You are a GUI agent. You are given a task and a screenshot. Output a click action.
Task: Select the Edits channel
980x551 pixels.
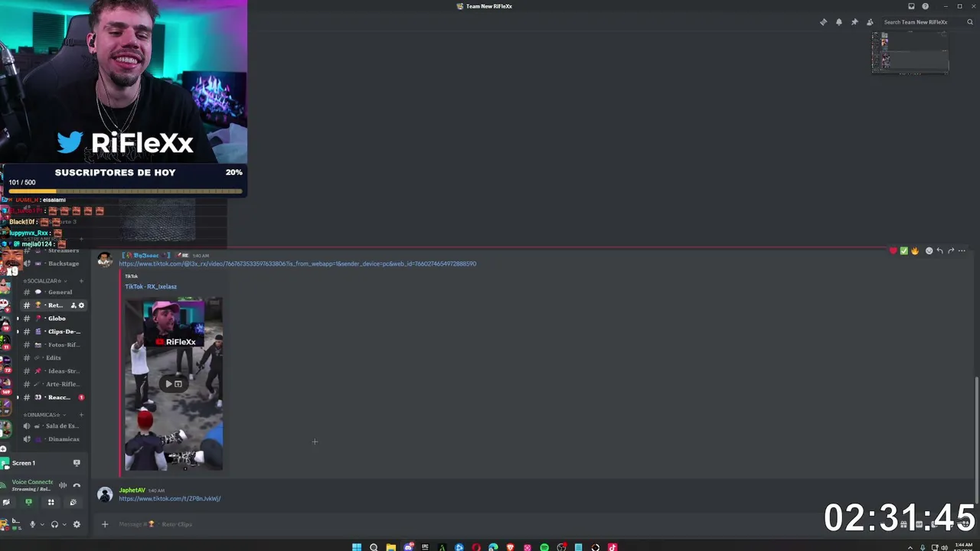(x=54, y=358)
